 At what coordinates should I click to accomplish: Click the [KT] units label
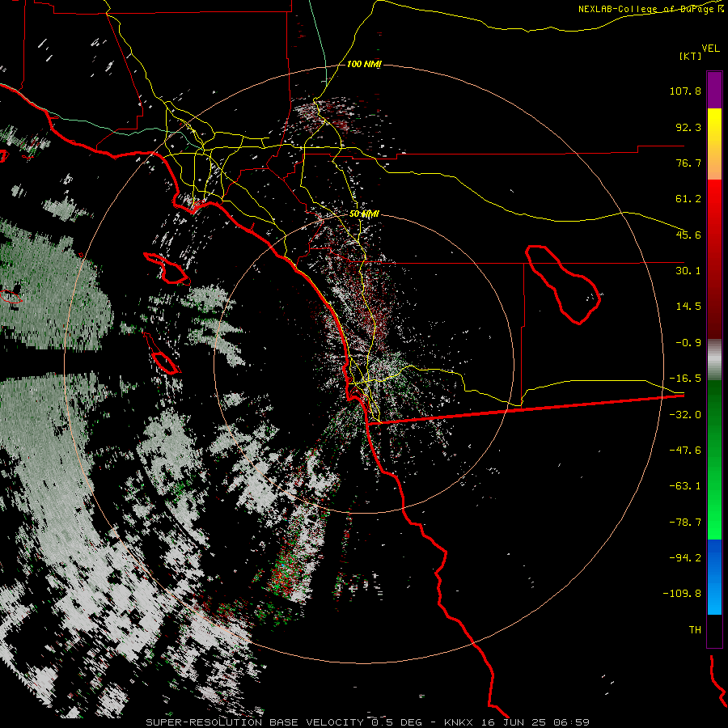point(690,56)
